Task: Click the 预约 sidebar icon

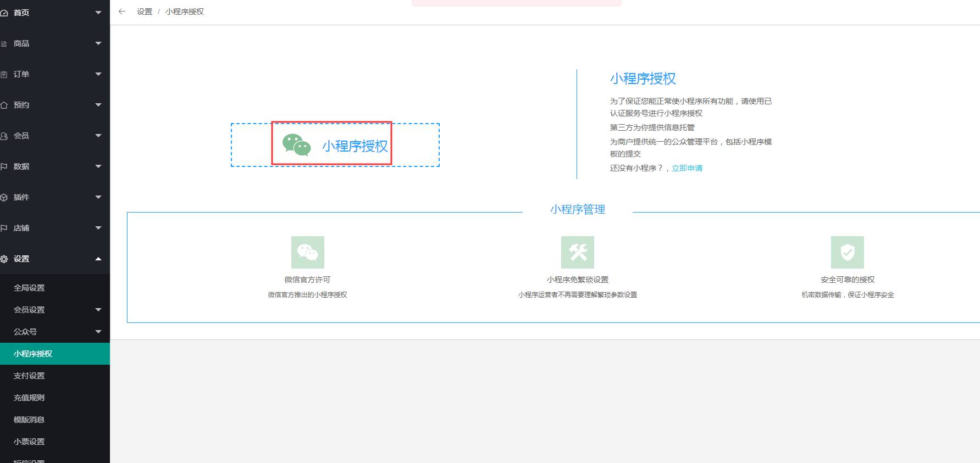Action: click(x=4, y=105)
